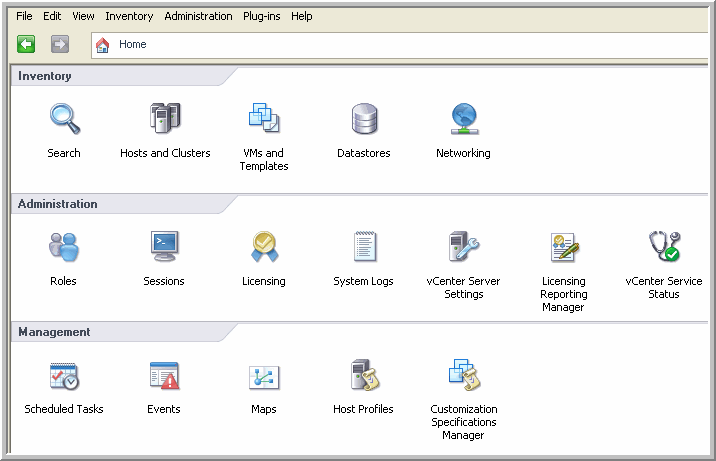Click the Search magnifying glass icon
The width and height of the screenshot is (716, 461).
64,119
